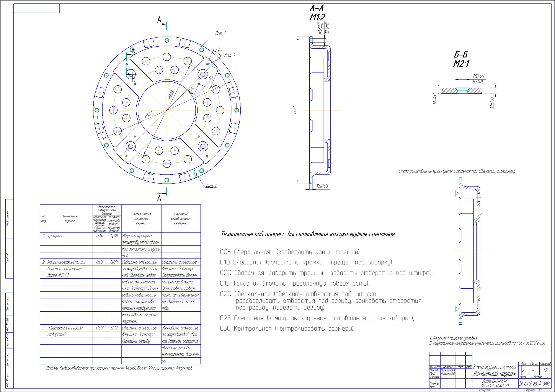
Task: Click the "0,14" coefficient cell
Action: coord(100,236)
